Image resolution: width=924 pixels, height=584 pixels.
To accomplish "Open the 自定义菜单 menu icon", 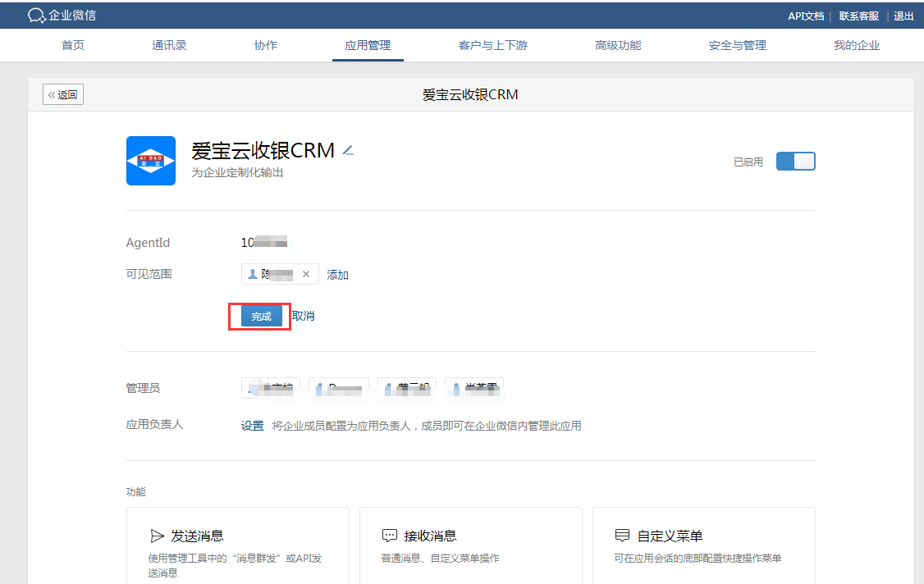I will click(x=622, y=535).
